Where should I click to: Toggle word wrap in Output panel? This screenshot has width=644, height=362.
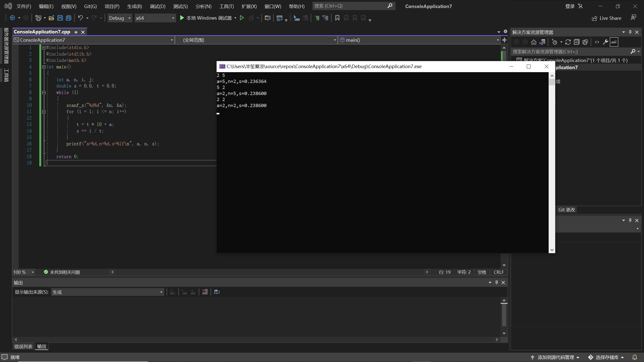217,292
